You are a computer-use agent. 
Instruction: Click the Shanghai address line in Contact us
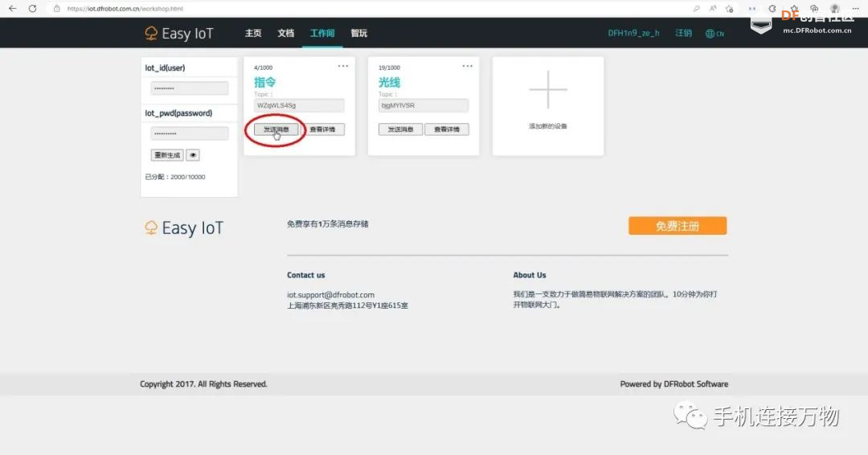pos(348,305)
